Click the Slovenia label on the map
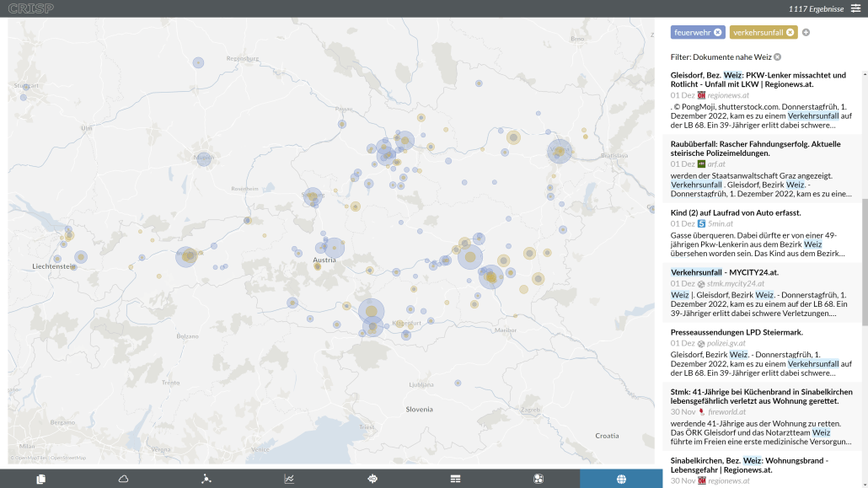 point(419,410)
